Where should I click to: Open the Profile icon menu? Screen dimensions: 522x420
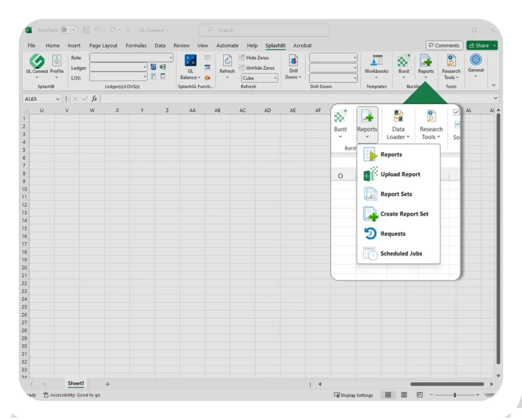coord(57,62)
